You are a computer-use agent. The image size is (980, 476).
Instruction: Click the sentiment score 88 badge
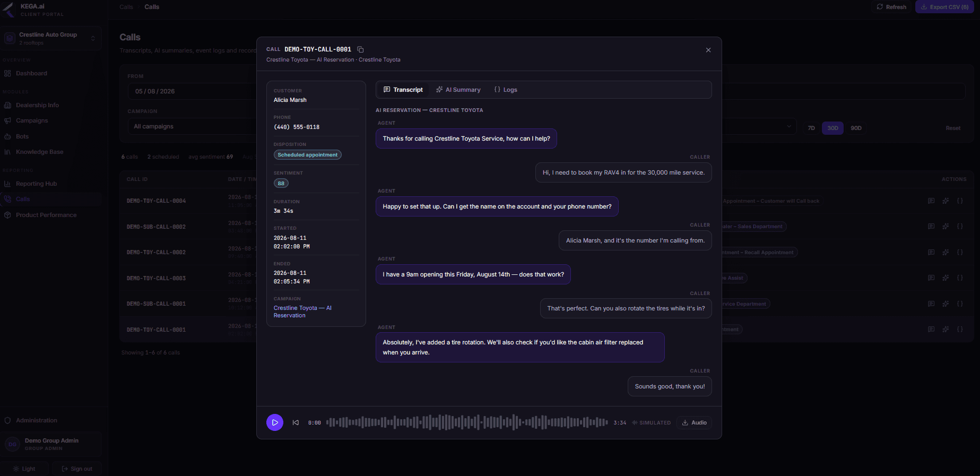[x=281, y=183]
